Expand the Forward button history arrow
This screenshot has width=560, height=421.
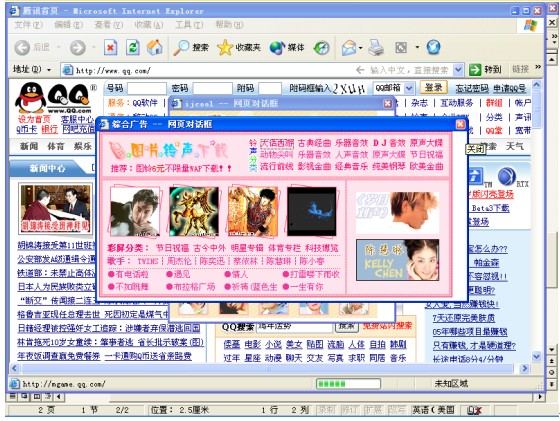pyautogui.click(x=94, y=47)
